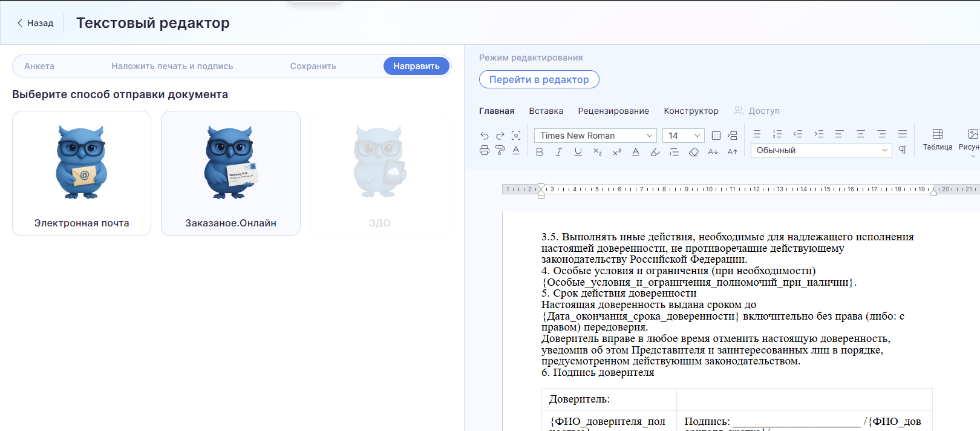Toggle underline formatting
This screenshot has width=980, height=431.
[x=578, y=152]
